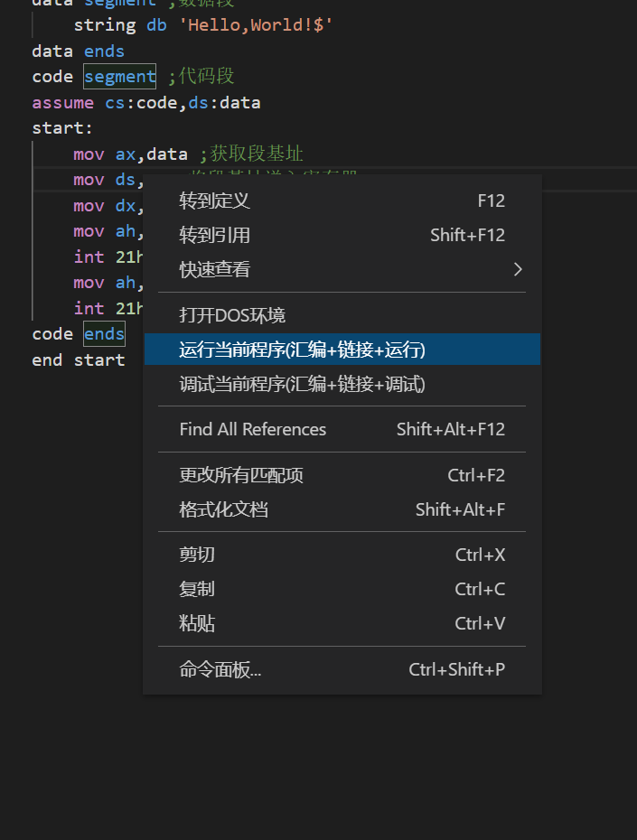Image resolution: width=637 pixels, height=840 pixels.
Task: Click the mov ax,data instruction
Action: point(126,154)
